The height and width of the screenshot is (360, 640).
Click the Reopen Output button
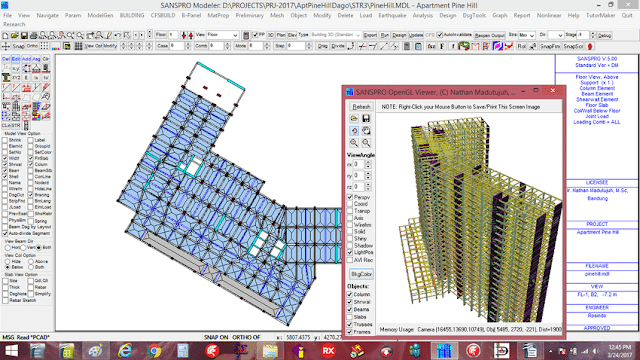[489, 36]
